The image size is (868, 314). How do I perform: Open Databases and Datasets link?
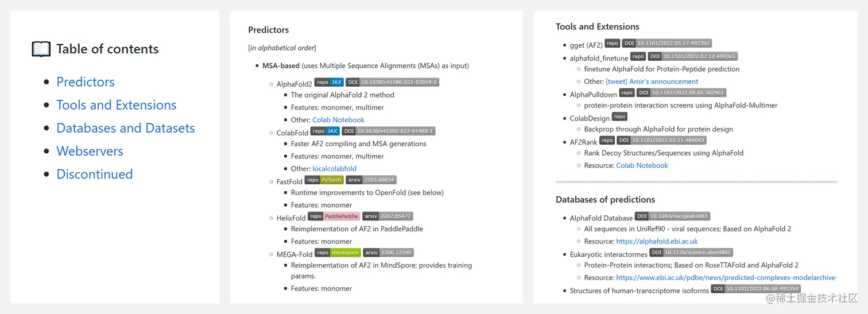[126, 128]
